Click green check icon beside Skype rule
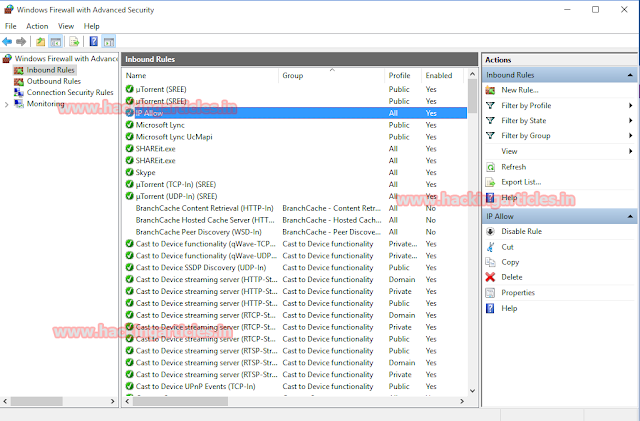 click(130, 172)
